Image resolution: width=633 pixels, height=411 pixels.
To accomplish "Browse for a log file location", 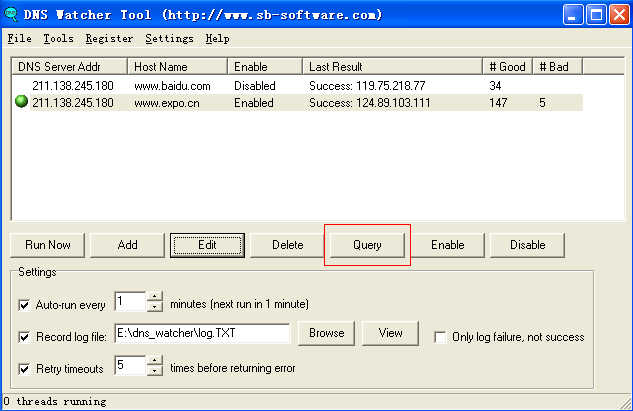I will (x=326, y=333).
